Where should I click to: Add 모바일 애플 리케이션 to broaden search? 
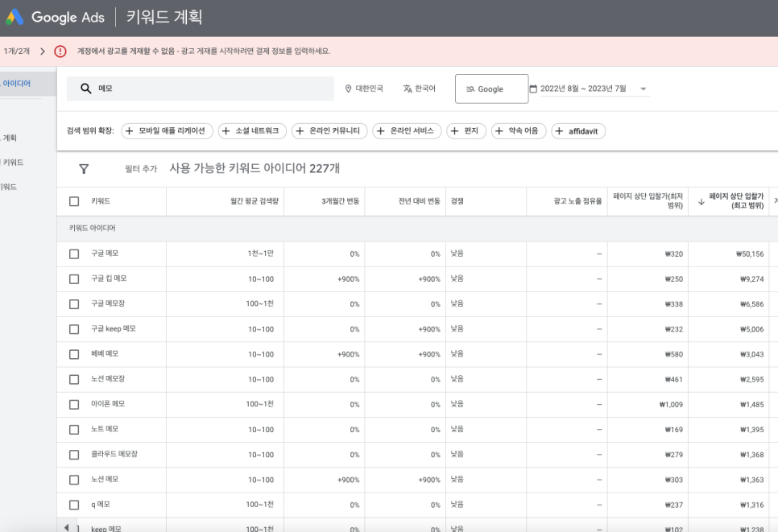[167, 131]
